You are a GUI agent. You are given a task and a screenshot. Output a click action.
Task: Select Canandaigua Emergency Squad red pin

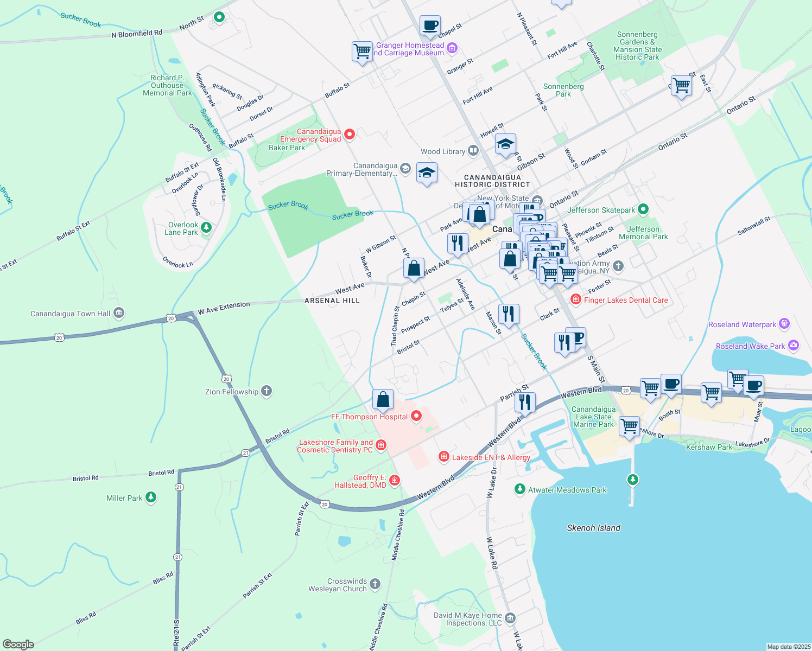point(350,134)
